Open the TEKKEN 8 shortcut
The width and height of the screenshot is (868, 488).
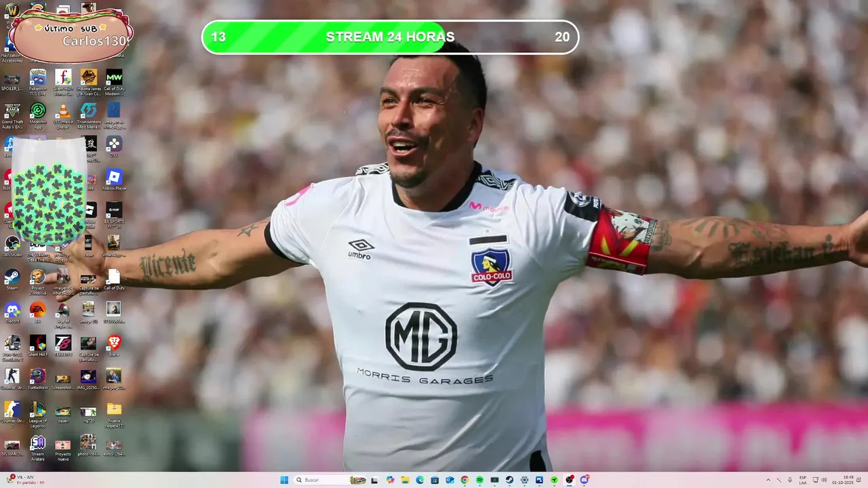63,346
